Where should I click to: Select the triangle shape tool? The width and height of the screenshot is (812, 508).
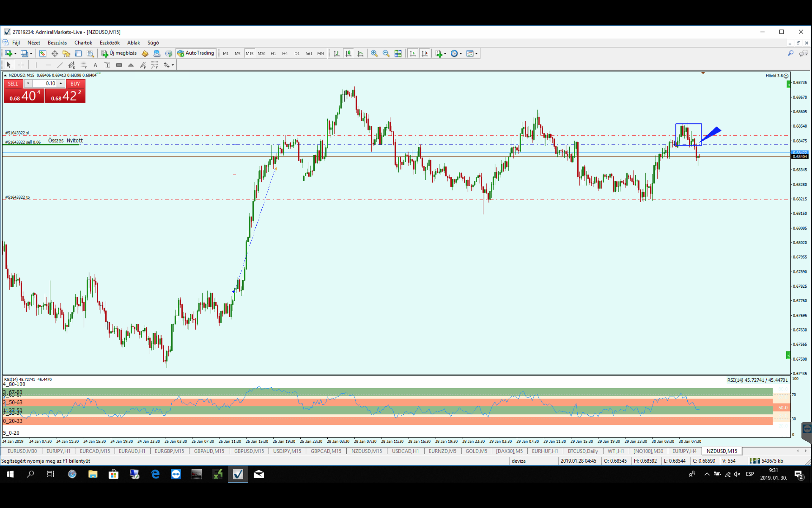[131, 65]
